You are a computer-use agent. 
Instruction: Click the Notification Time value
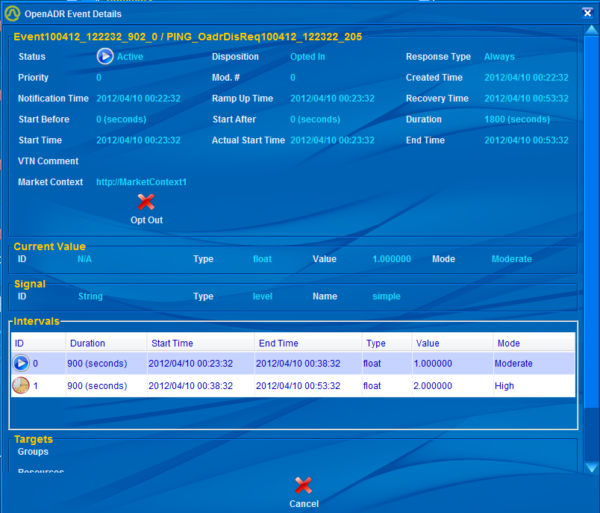coord(138,98)
